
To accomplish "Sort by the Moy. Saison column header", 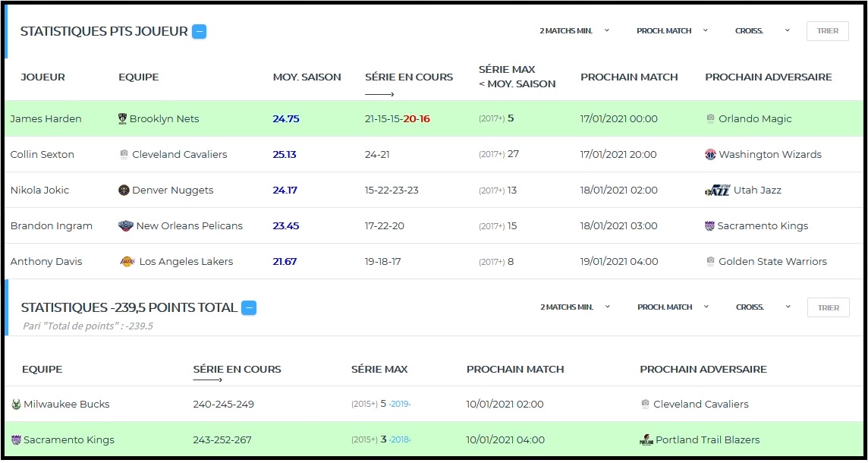I will point(307,77).
